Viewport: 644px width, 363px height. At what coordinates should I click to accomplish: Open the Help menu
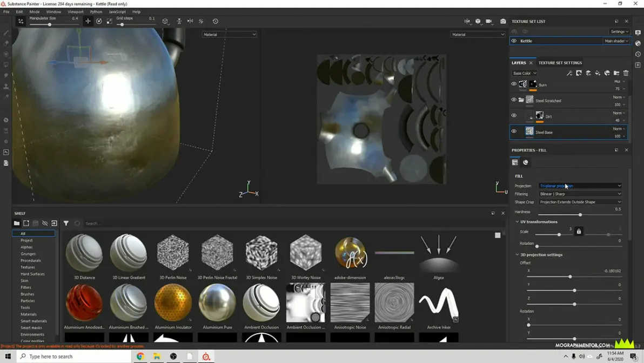pos(136,12)
